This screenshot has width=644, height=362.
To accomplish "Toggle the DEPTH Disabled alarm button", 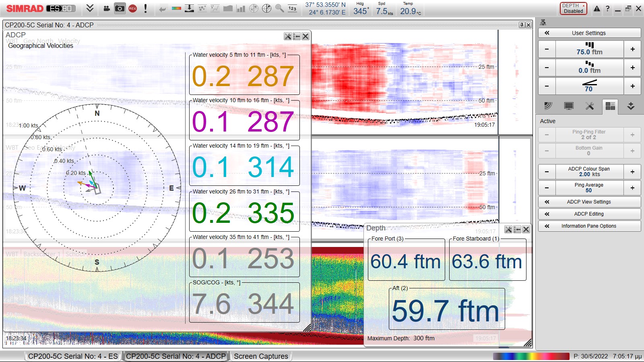I will pos(574,8).
